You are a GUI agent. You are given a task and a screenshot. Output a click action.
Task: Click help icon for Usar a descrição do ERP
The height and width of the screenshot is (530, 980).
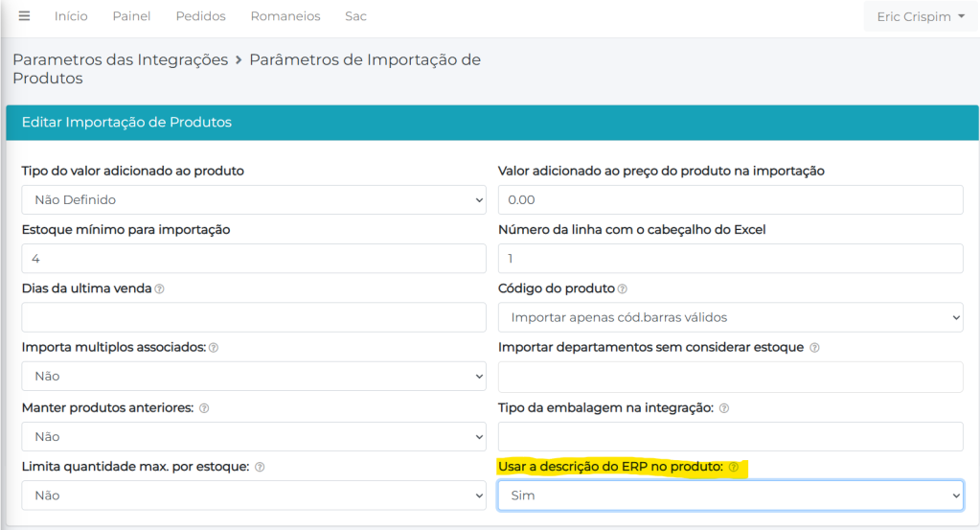pyautogui.click(x=734, y=468)
